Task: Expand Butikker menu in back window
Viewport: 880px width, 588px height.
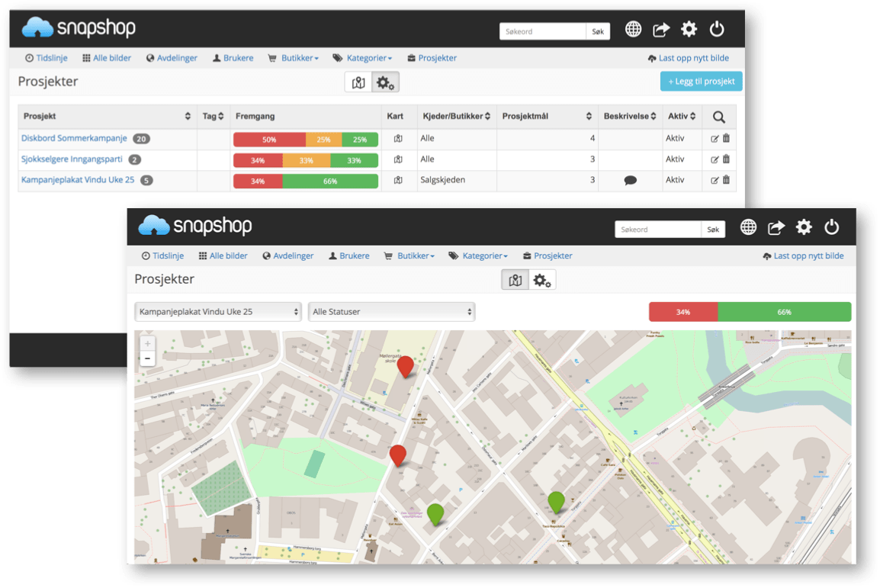Action: coord(294,59)
